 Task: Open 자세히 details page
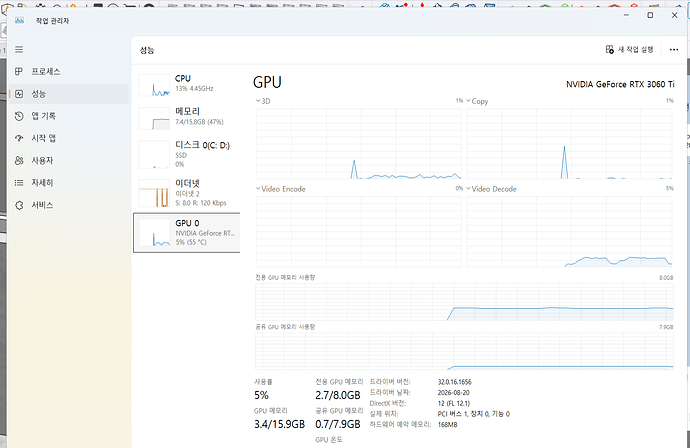(x=42, y=183)
